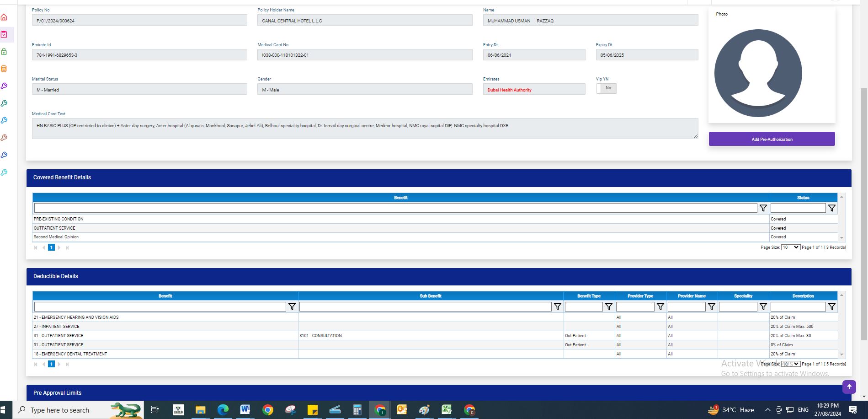Click filter icon for Deductible Description column

(831, 306)
